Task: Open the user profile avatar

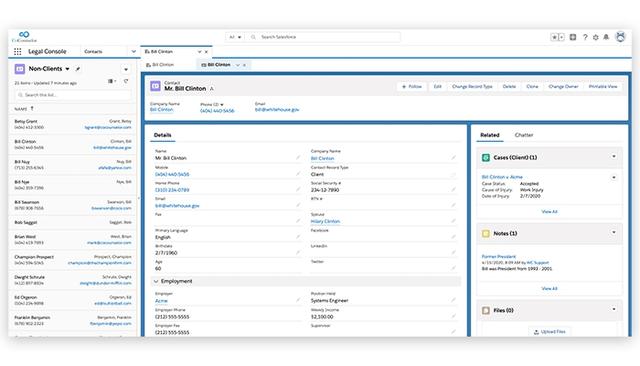Action: tap(620, 37)
